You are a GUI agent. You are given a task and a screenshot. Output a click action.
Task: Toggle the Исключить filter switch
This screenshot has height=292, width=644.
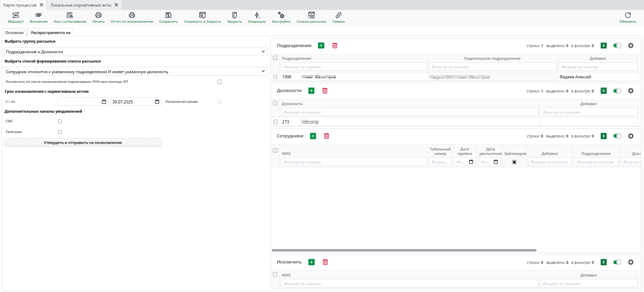617,262
